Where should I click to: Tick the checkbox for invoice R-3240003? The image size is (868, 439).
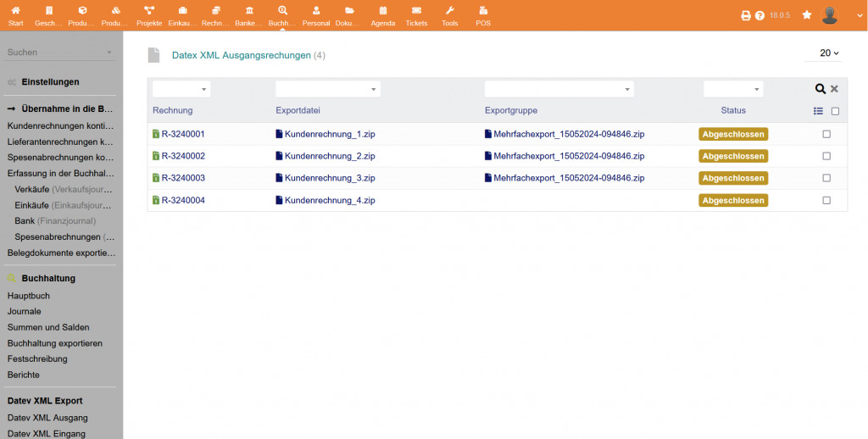pos(826,178)
